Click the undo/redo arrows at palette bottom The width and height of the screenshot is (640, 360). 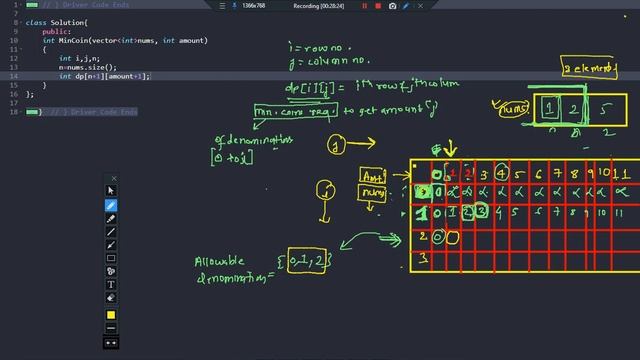pyautogui.click(x=111, y=343)
